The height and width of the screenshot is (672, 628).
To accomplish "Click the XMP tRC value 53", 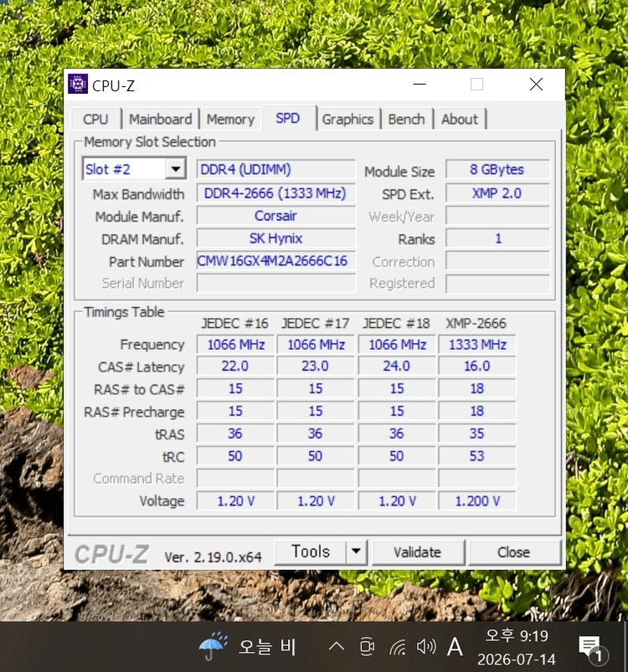I will 477,456.
